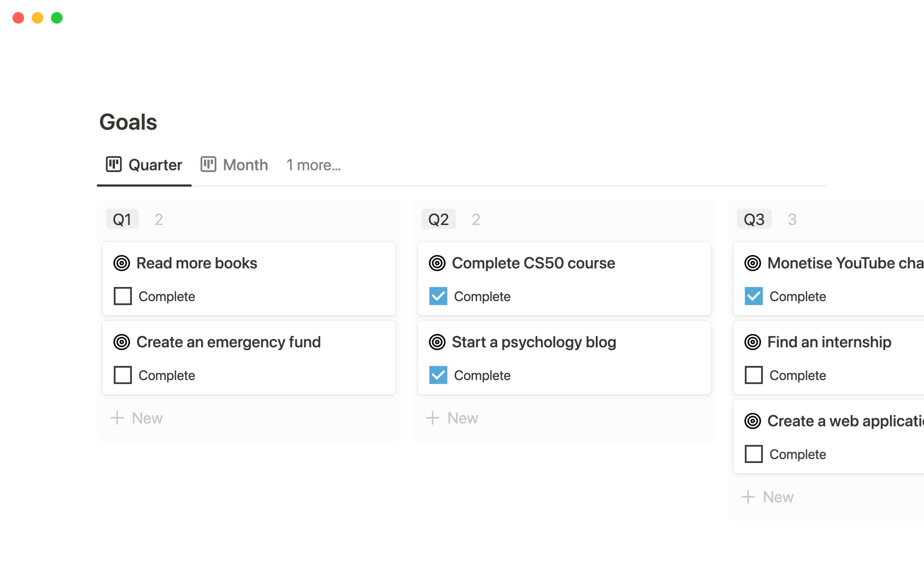Click target icon beside Complete CS50 course

coord(437,263)
